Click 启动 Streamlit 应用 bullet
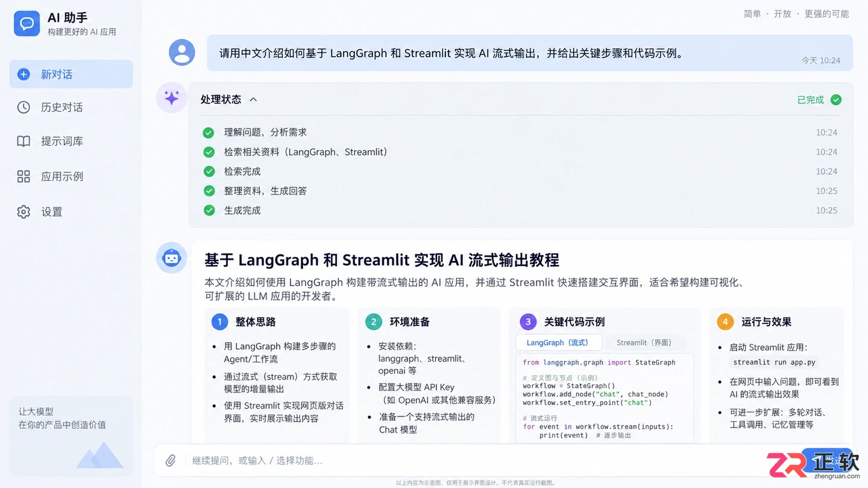Screen dimensions: 868x488 click(x=768, y=348)
